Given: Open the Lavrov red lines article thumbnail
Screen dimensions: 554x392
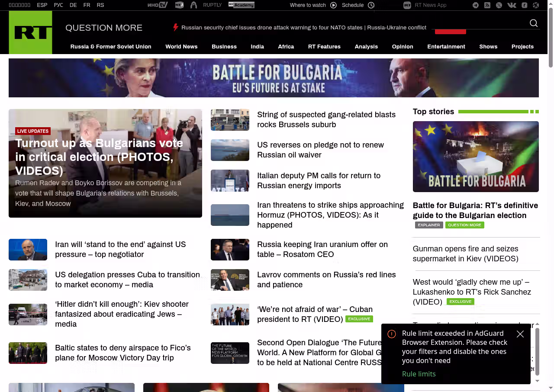Looking at the screenshot, I should pos(230,280).
